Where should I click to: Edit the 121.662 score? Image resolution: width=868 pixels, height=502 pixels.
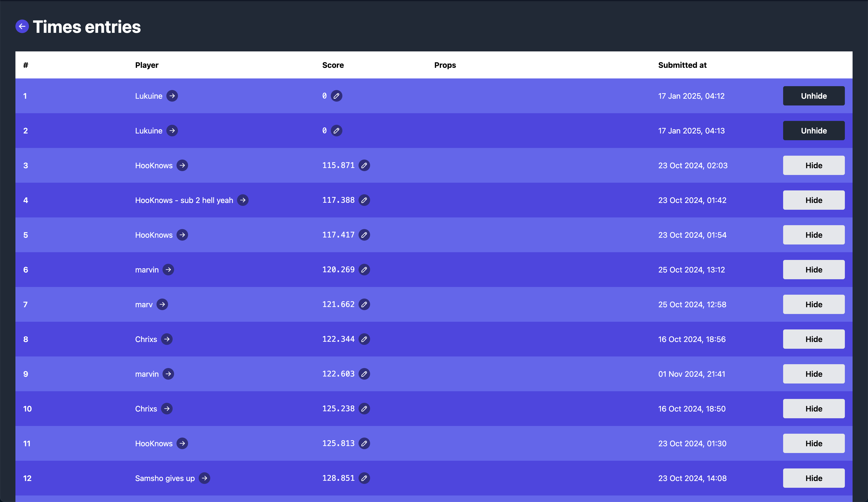[364, 304]
